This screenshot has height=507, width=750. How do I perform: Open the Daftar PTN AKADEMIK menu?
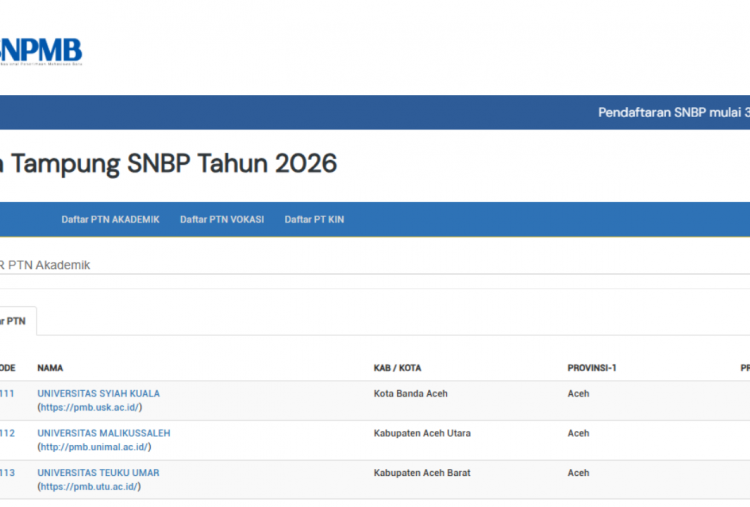[x=110, y=220]
